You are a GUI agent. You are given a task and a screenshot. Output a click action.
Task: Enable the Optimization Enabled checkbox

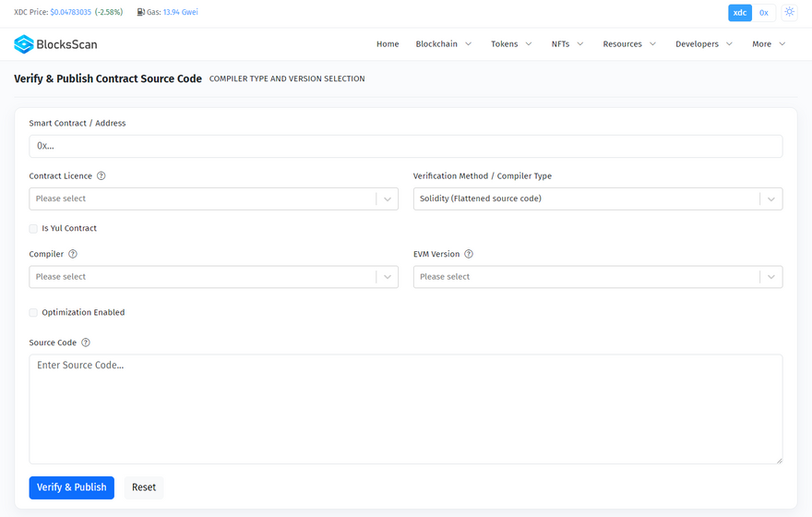(33, 312)
